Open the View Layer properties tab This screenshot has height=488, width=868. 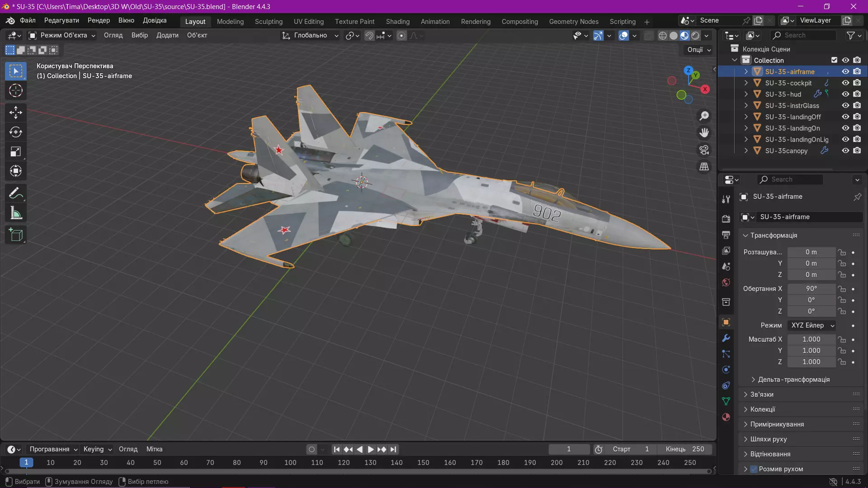coord(726,251)
